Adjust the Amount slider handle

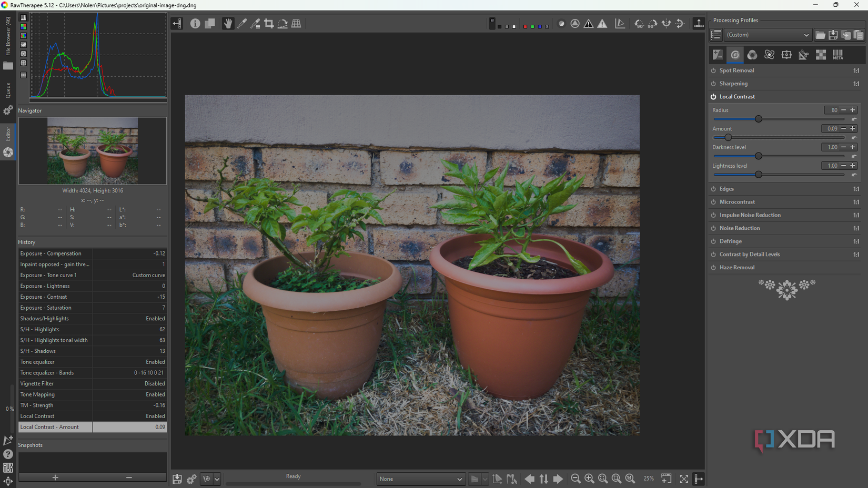click(x=728, y=137)
